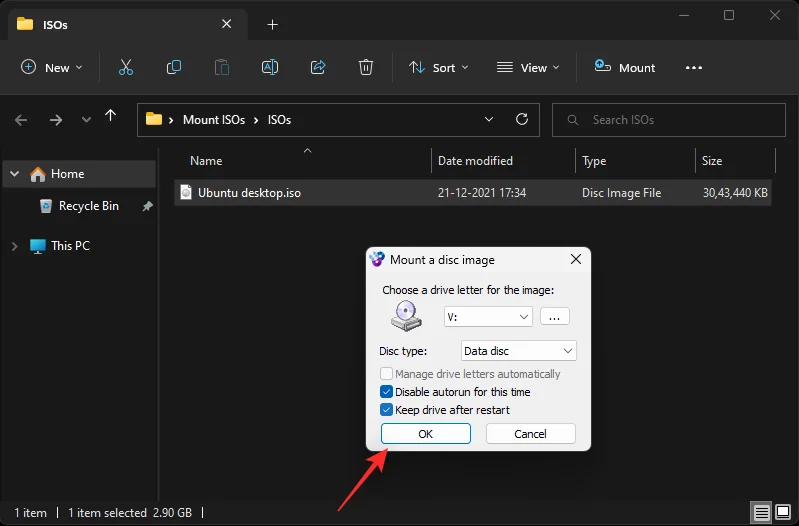Select the Ubuntu desktop.iso file name
Screen dimensions: 799x526
(249, 193)
